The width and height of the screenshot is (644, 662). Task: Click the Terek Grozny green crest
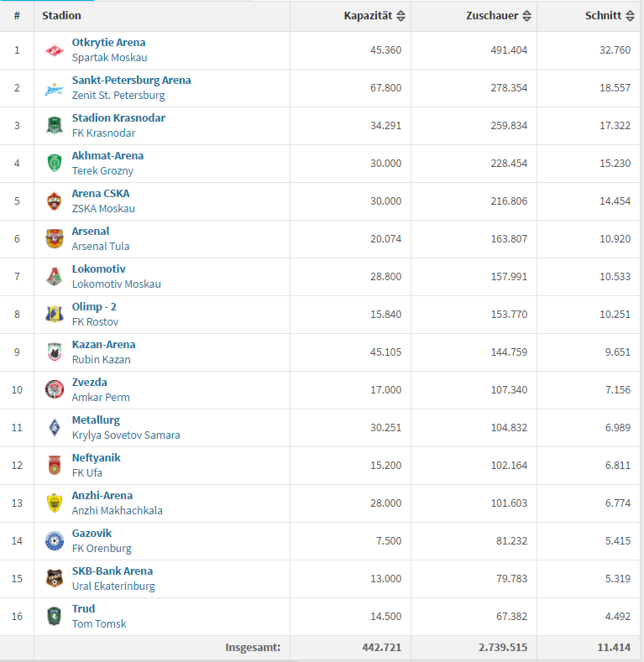click(55, 164)
